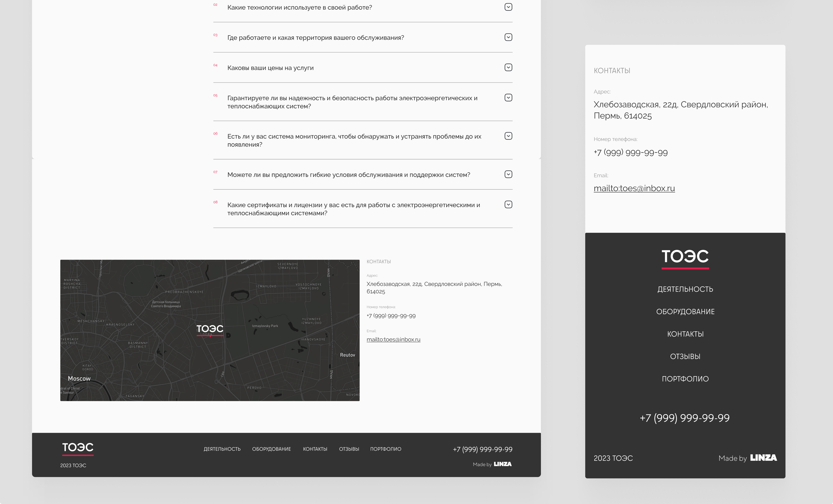Open LINZA logo in desktop footer

(x=502, y=464)
